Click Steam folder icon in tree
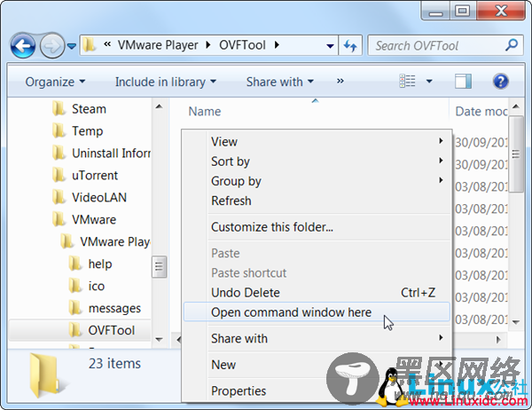The width and height of the screenshot is (532, 410). pos(59,108)
